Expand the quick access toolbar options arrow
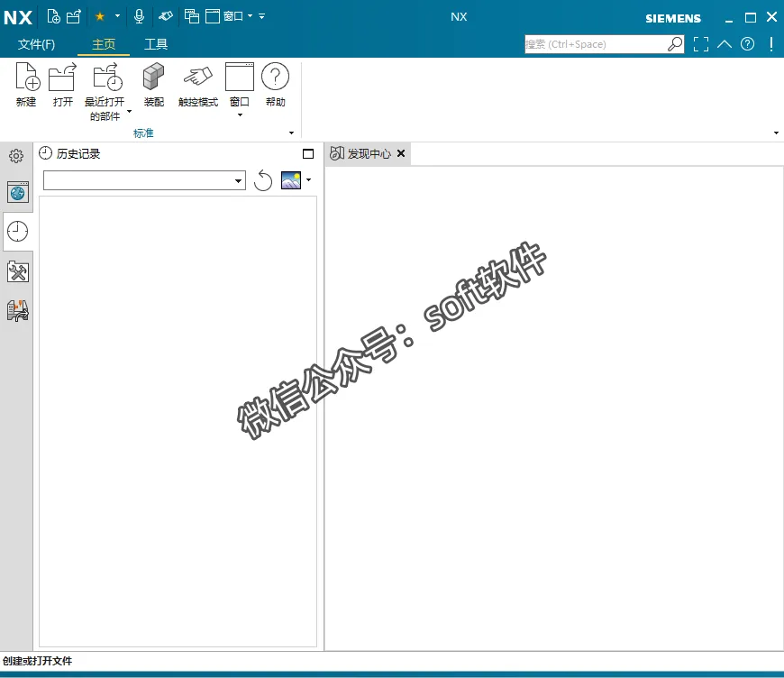784x678 pixels. point(261,16)
